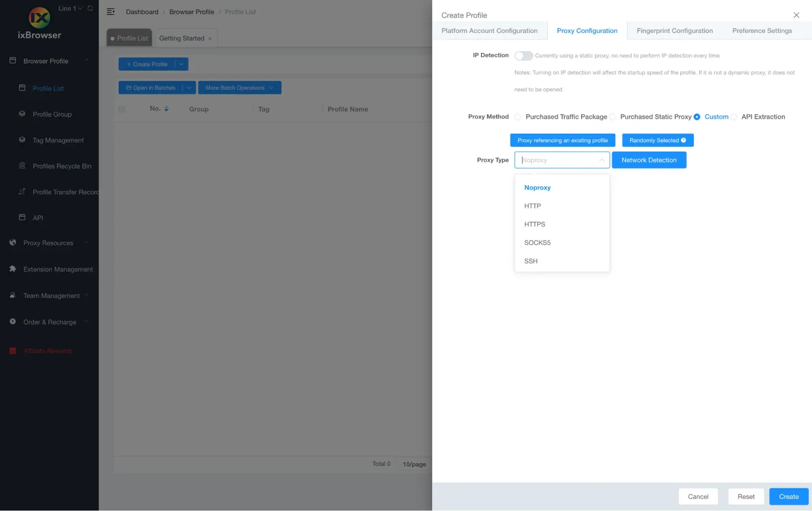Select API Extraction radio option
The height and width of the screenshot is (511, 812).
pyautogui.click(x=734, y=117)
